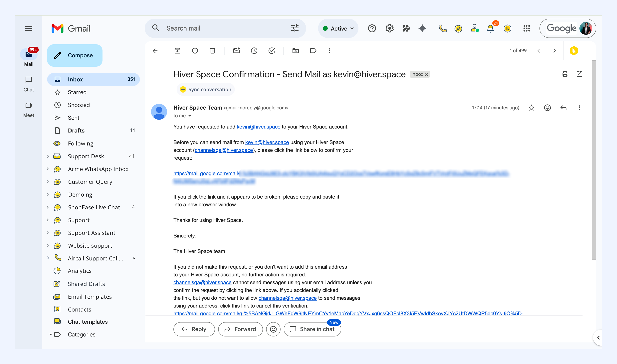Add this email to Tasks
This screenshot has width=617, height=364.
pyautogui.click(x=272, y=51)
